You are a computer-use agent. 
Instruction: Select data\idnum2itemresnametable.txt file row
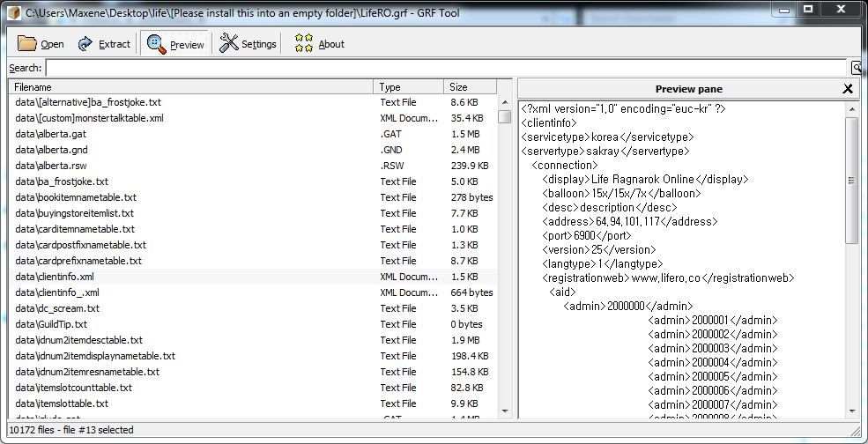click(x=253, y=372)
